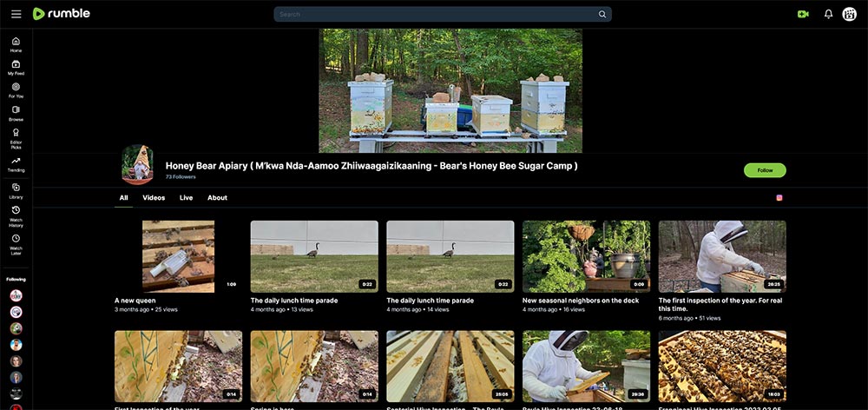Switch to the Videos tab
The width and height of the screenshot is (868, 410).
[154, 198]
